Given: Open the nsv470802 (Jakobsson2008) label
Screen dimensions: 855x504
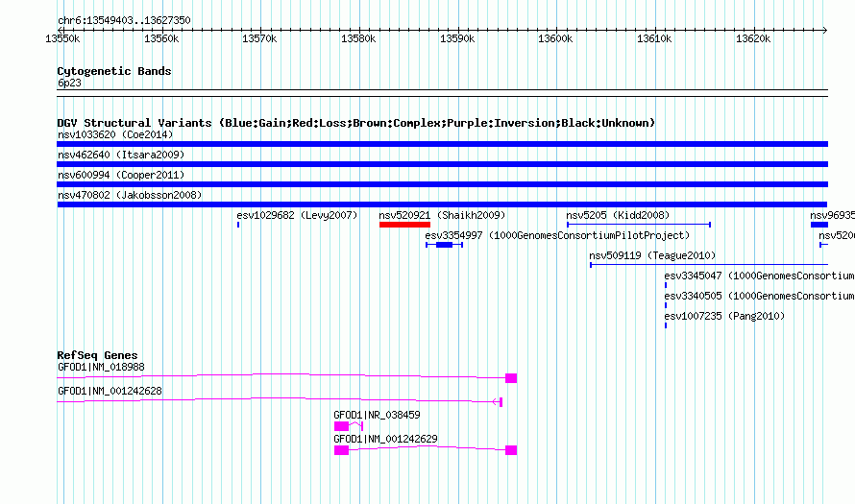Looking at the screenshot, I should (130, 195).
